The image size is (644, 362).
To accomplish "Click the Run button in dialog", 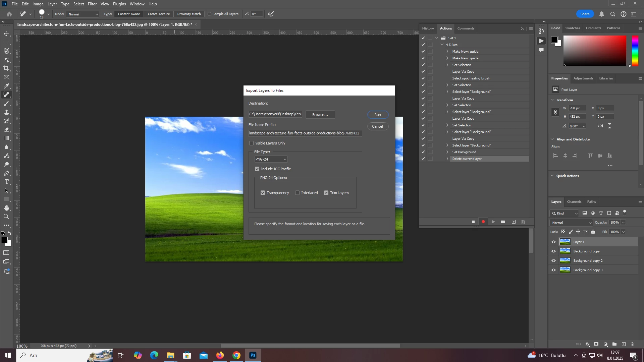I will click(378, 115).
